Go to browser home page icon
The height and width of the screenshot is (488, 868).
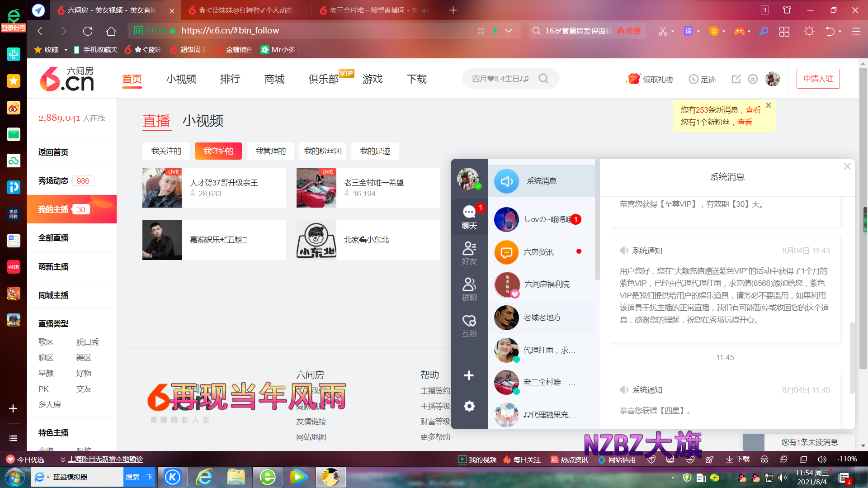111,31
